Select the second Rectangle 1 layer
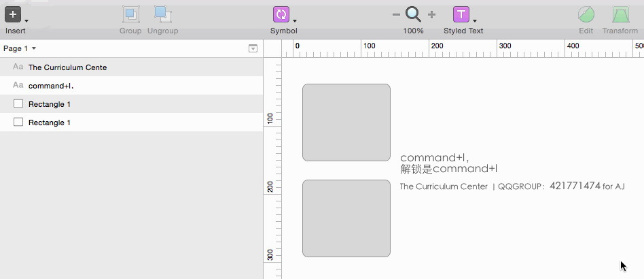Screen dimensions: 644x279 [49, 122]
